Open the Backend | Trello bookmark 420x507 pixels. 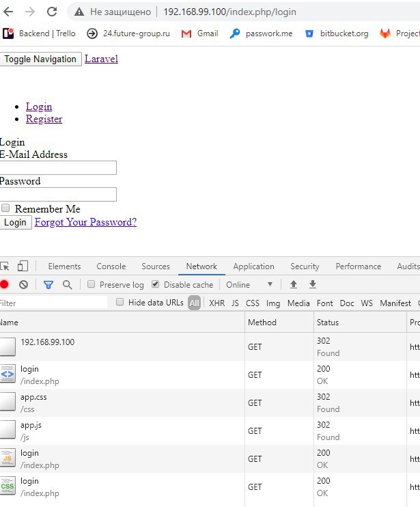[x=39, y=33]
